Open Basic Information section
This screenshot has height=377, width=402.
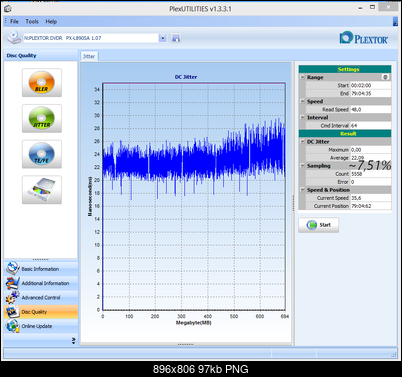point(41,268)
